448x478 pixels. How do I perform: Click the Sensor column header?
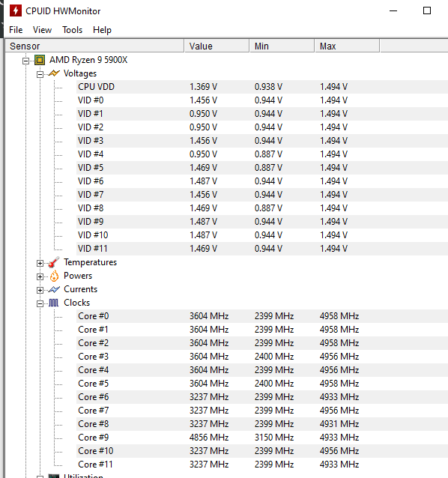point(95,46)
